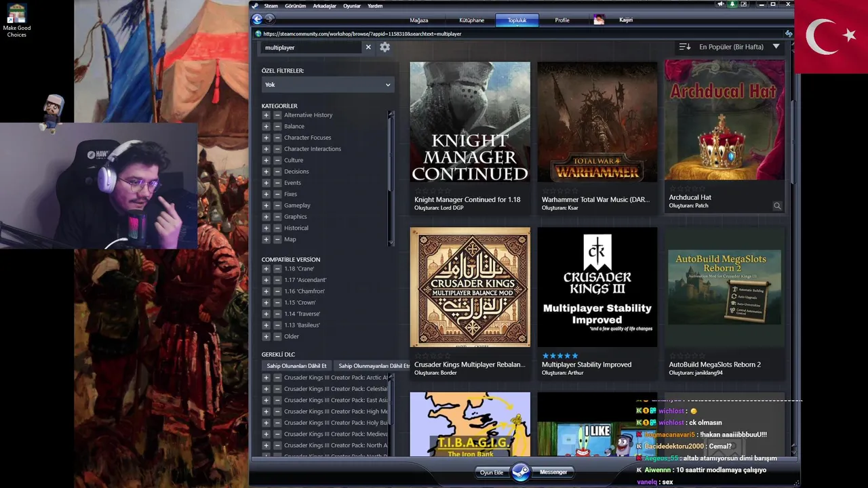Click the Steam logo in the bottom bar
868x488 pixels.
[521, 472]
